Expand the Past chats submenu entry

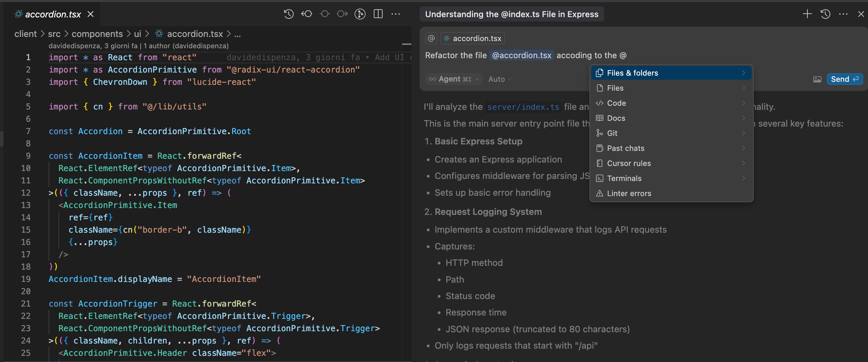point(671,148)
